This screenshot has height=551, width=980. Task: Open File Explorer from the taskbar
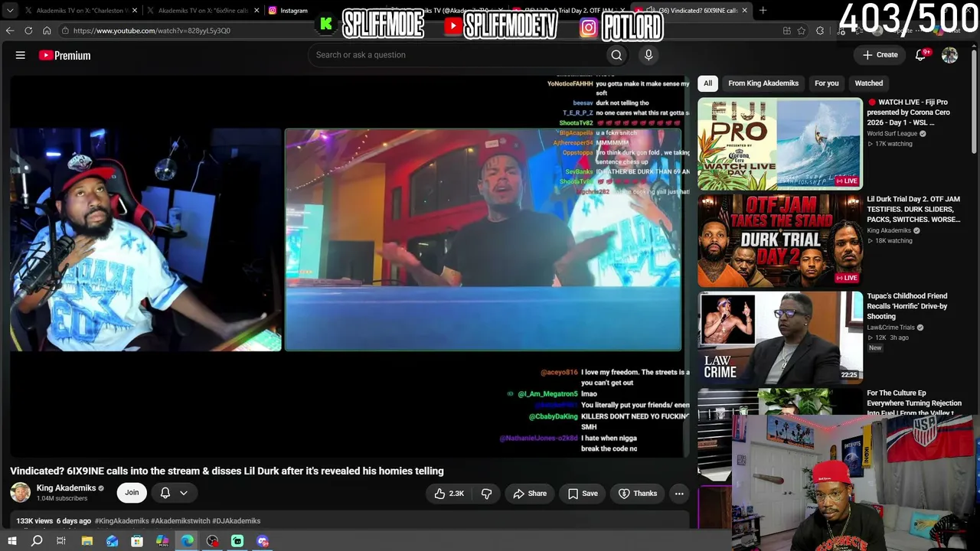click(x=87, y=541)
